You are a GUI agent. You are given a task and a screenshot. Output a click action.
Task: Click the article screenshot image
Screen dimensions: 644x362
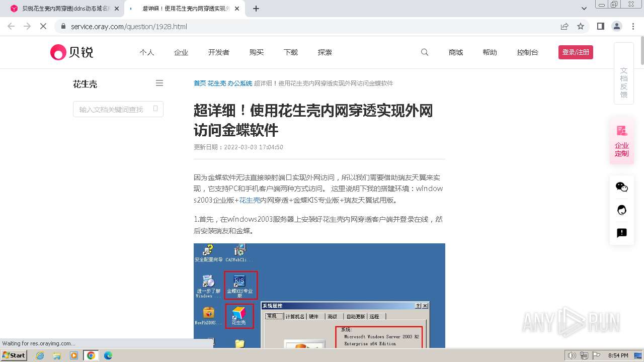coord(319,296)
